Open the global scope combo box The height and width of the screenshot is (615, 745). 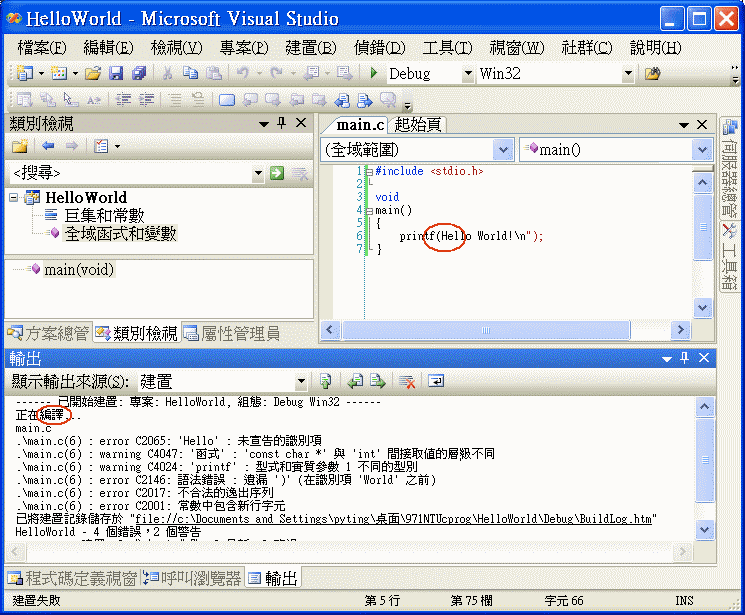click(x=503, y=150)
